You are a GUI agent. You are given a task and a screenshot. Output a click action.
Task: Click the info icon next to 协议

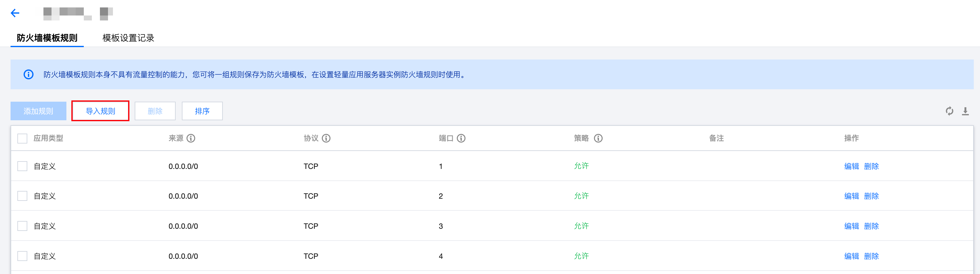coord(326,138)
